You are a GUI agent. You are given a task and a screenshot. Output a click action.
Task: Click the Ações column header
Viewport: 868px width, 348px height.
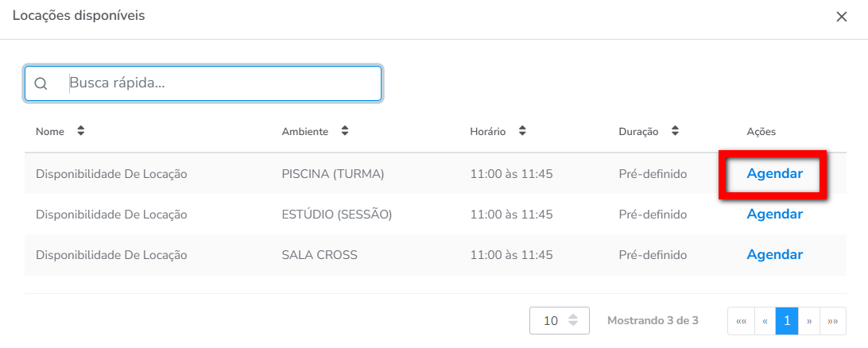pyautogui.click(x=761, y=131)
